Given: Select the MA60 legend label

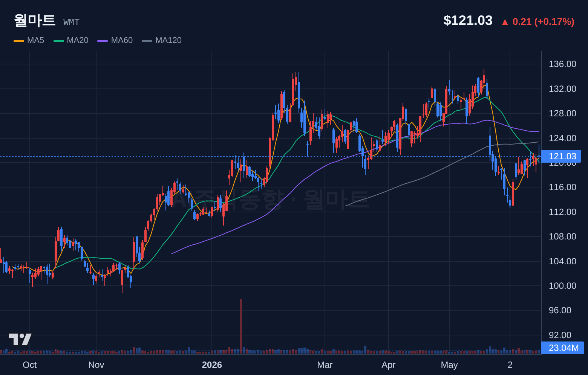Looking at the screenshot, I should pos(122,40).
